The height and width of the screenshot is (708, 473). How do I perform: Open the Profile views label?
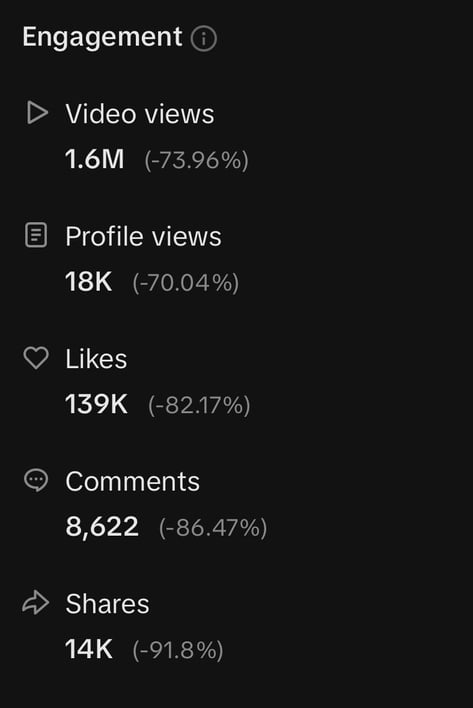tap(144, 236)
